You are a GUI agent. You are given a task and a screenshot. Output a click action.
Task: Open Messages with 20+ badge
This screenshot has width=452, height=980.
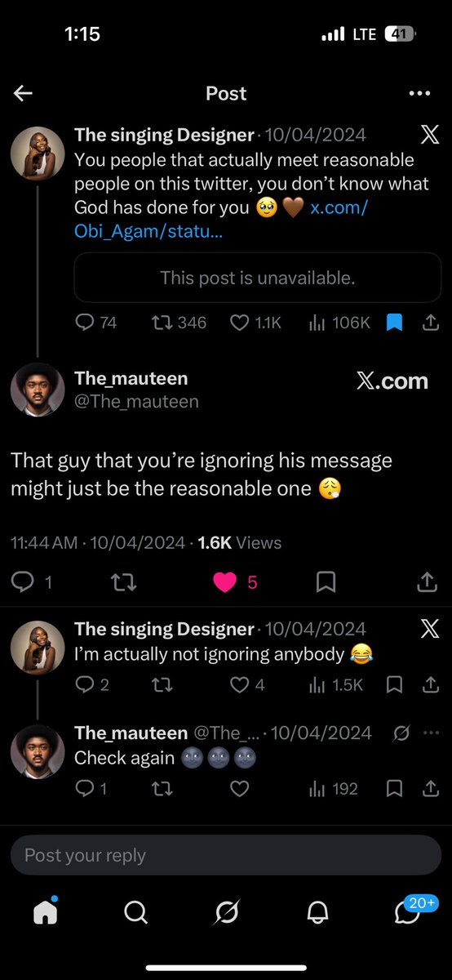coord(407,911)
